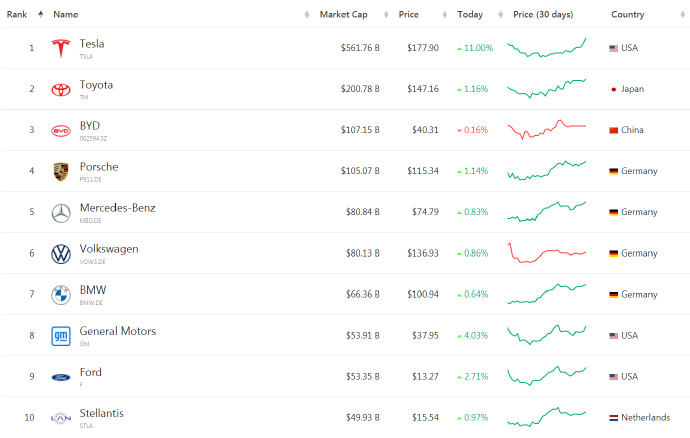Click the USA flag in Tesla row
The image size is (690, 438).
point(613,48)
